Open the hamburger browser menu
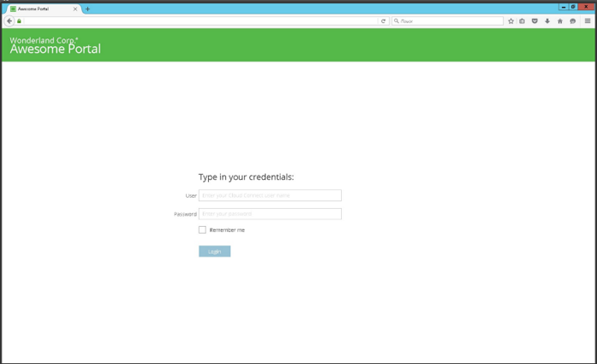 pyautogui.click(x=588, y=21)
